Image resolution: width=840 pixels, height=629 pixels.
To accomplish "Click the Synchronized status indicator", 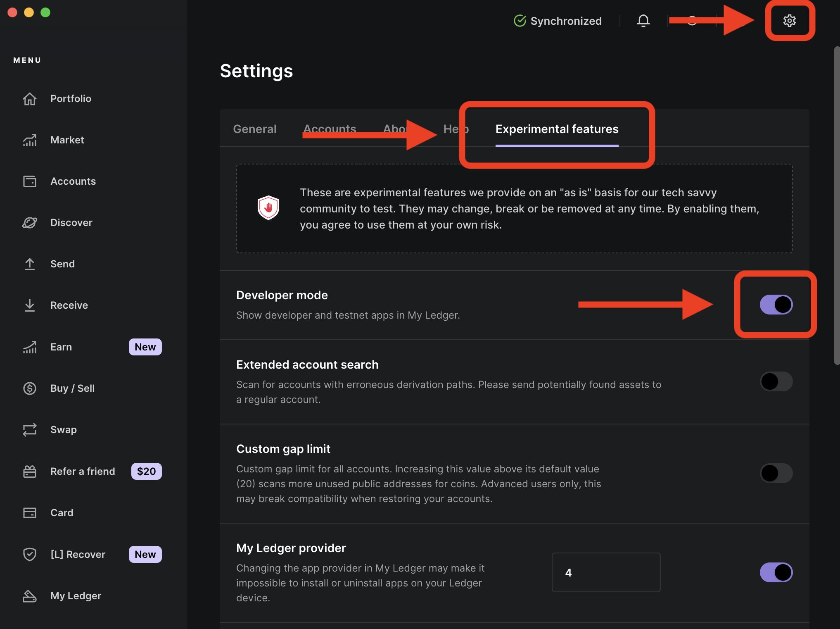I will pos(558,21).
